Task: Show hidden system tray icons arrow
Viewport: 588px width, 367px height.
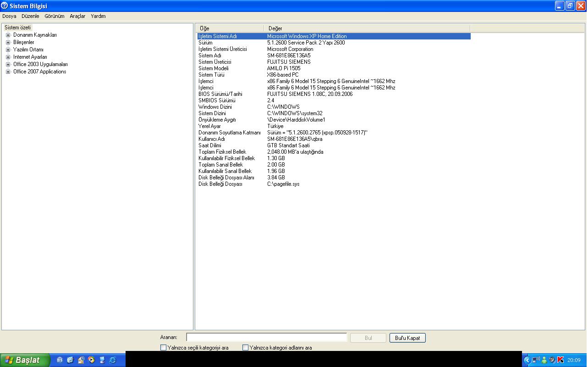Action: coord(528,360)
